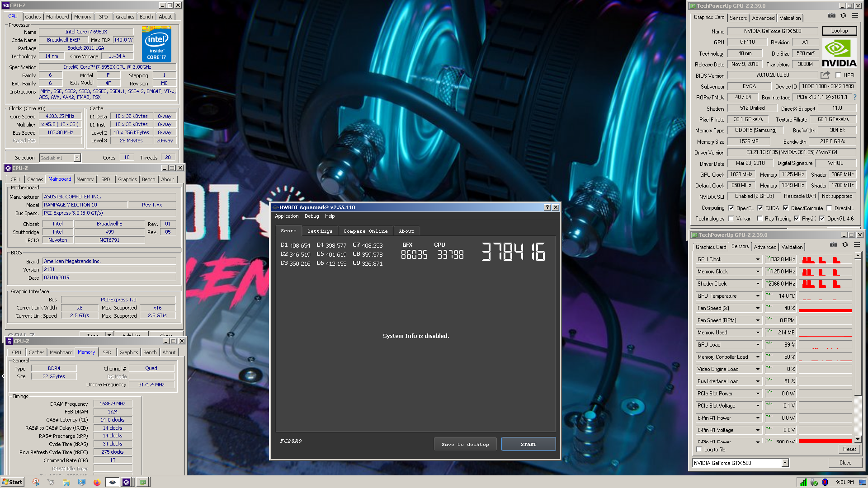Screen dimensions: 868x488
Task: Click GPU Clock sensor history graph
Action: coord(825,259)
